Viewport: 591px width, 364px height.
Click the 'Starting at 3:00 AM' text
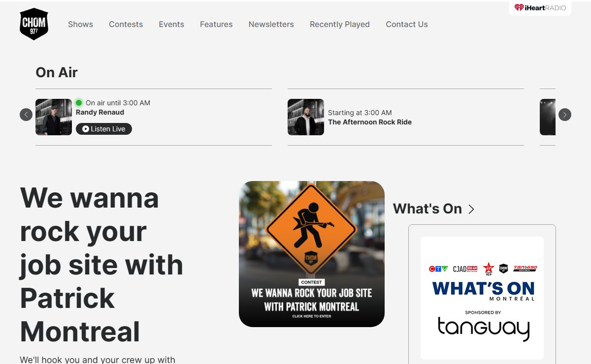[360, 113]
